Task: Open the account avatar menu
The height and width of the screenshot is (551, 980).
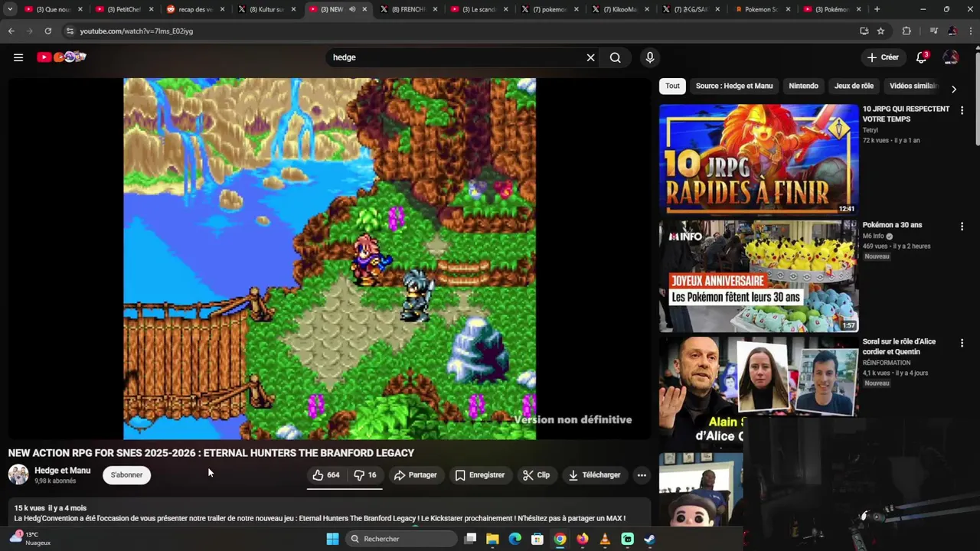Action: coord(951,57)
